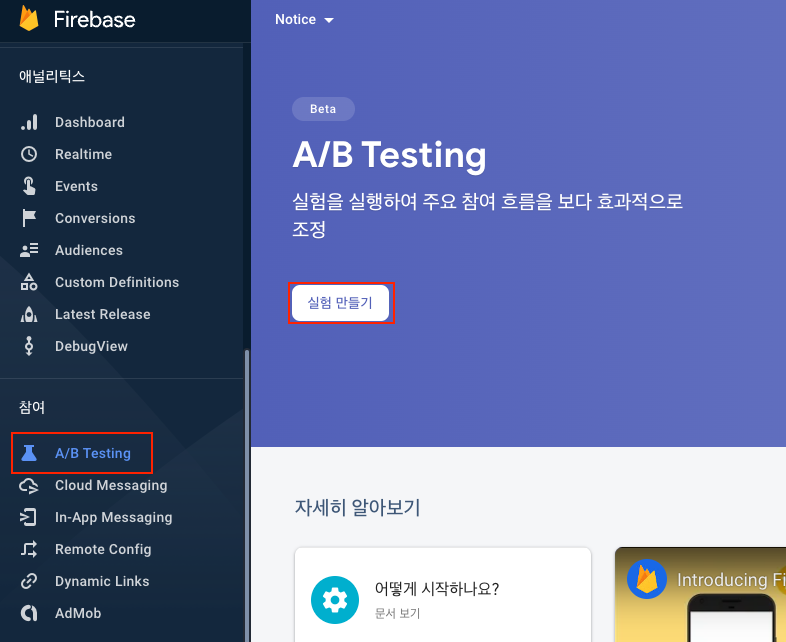This screenshot has width=786, height=642.
Task: Select Conversions in the sidebar
Action: (x=95, y=218)
